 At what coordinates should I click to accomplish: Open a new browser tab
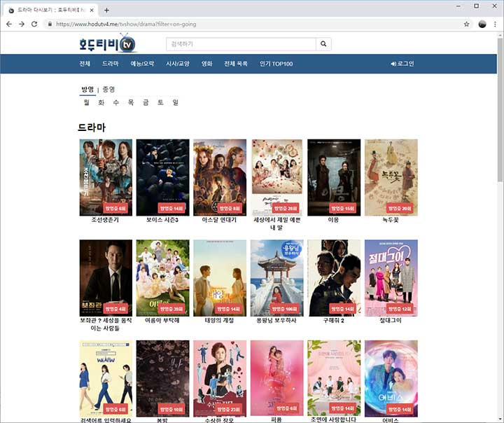(x=106, y=11)
